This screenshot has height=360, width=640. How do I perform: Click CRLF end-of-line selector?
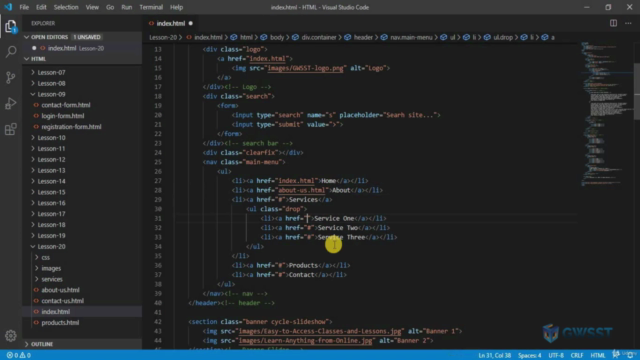pyautogui.click(x=577, y=356)
